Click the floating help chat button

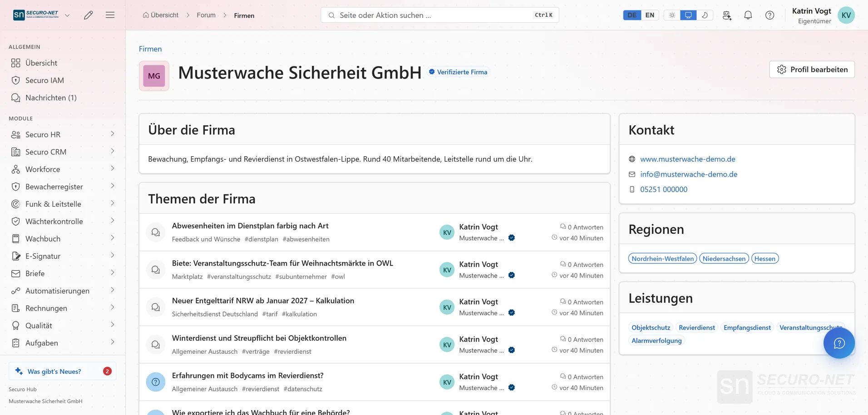[839, 343]
